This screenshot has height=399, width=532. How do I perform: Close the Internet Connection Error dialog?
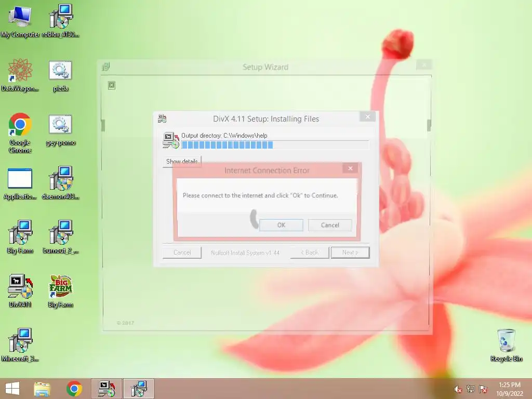click(x=351, y=168)
